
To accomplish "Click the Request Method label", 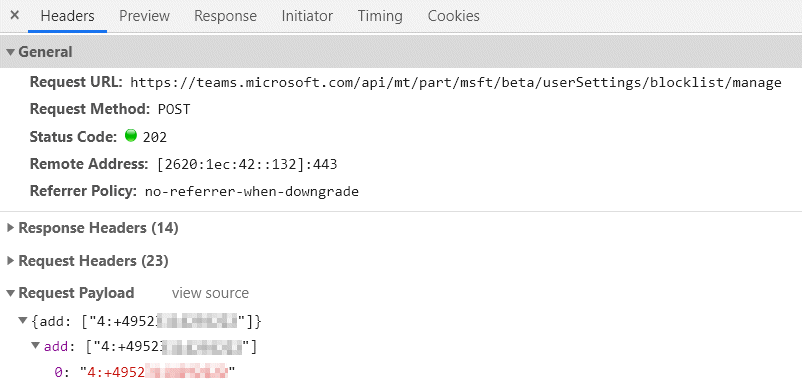I will coord(90,109).
